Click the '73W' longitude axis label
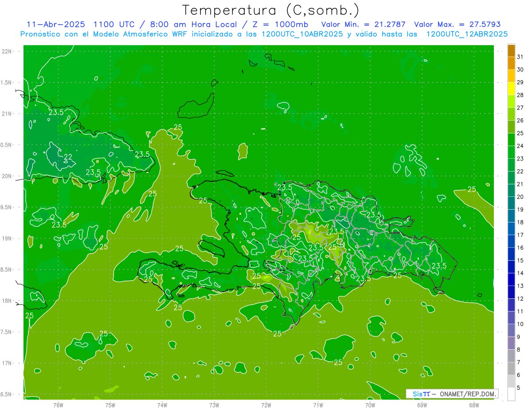Screen dimensions: 532x411 tap(214, 405)
